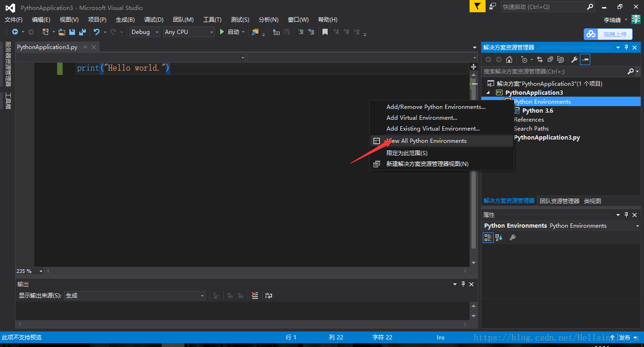The image size is (644, 347).
Task: Click the Property Pages wrench icon
Action: (513, 238)
